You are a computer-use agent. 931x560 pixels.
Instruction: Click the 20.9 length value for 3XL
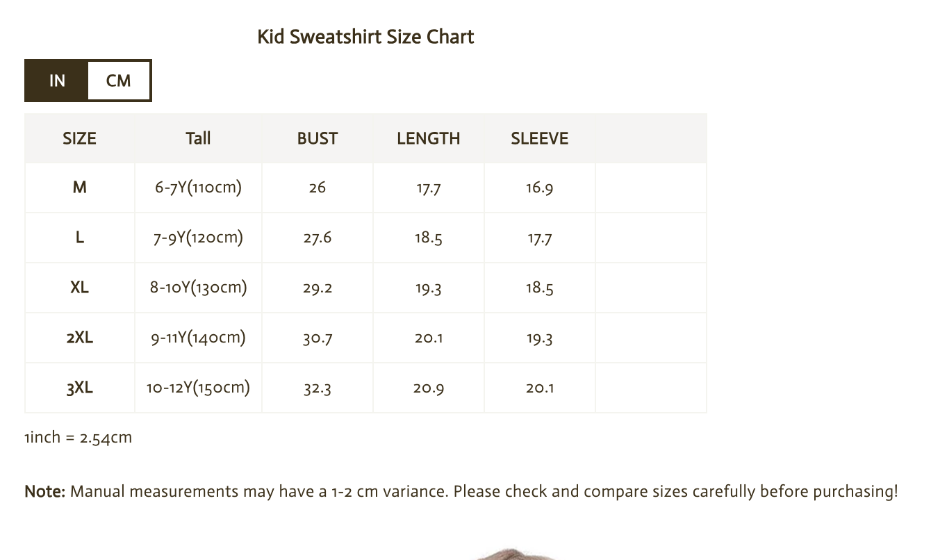[428, 388]
